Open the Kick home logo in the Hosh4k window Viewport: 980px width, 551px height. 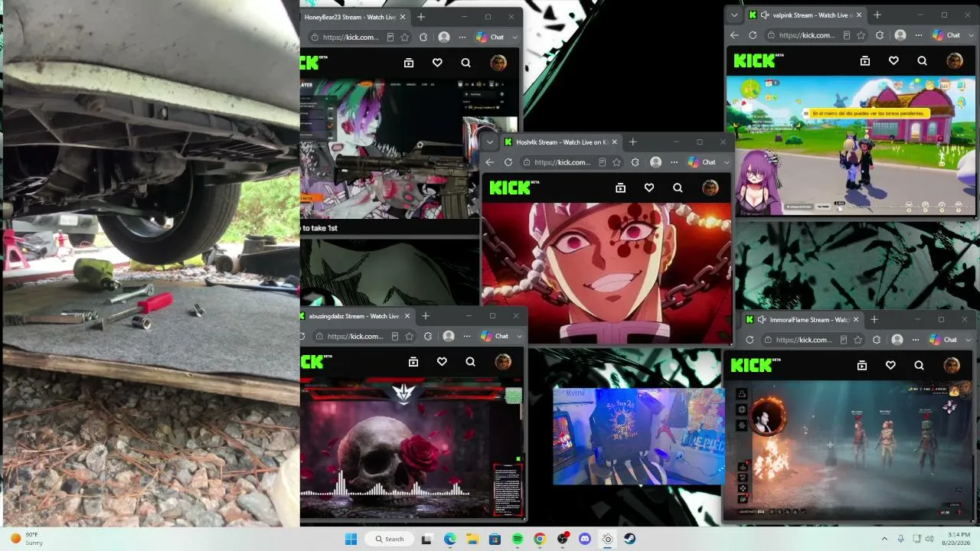point(514,187)
